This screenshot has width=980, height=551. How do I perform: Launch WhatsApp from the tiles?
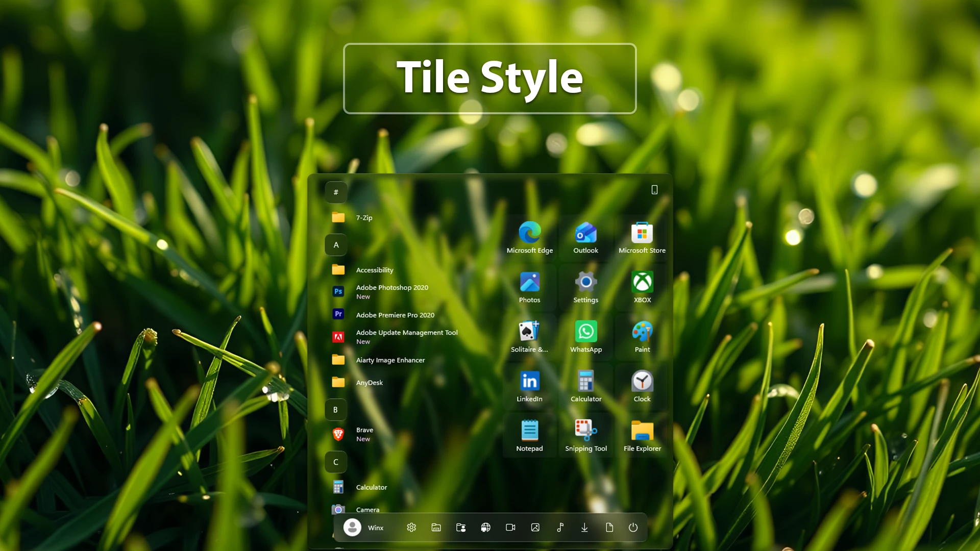coord(585,336)
